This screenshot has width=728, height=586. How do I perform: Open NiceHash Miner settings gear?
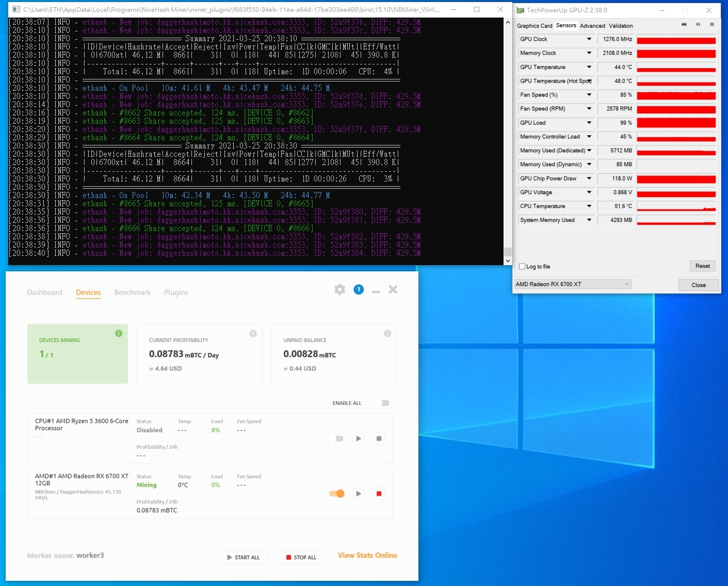coord(339,289)
